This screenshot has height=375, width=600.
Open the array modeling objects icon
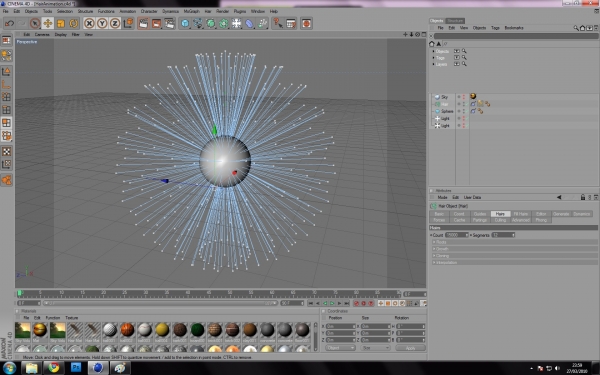pos(224,23)
